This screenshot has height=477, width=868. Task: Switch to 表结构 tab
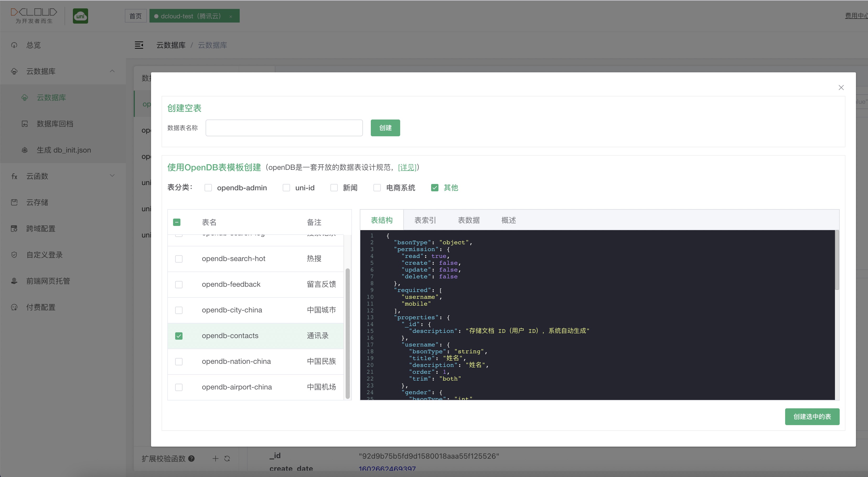382,220
